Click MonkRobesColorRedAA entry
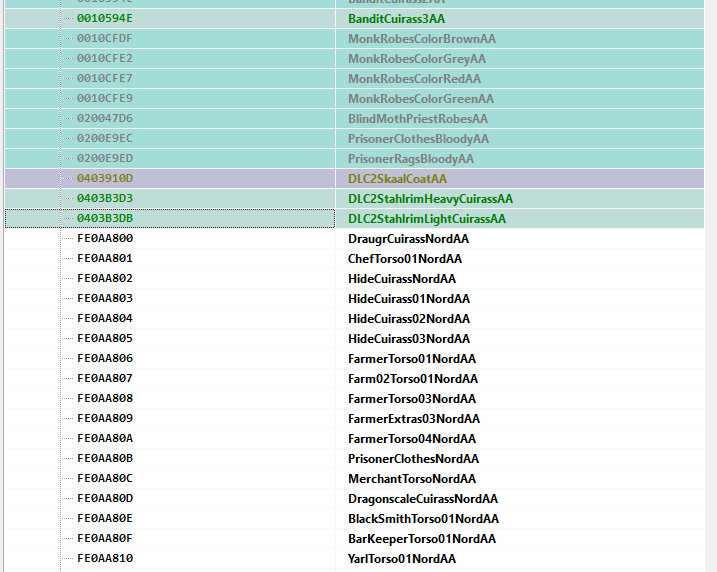The height and width of the screenshot is (572, 717). click(414, 79)
